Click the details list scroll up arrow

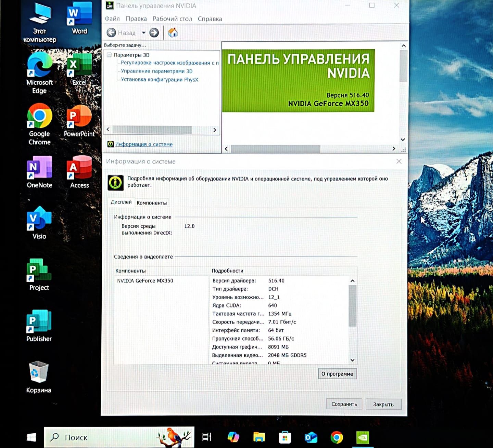pos(352,281)
